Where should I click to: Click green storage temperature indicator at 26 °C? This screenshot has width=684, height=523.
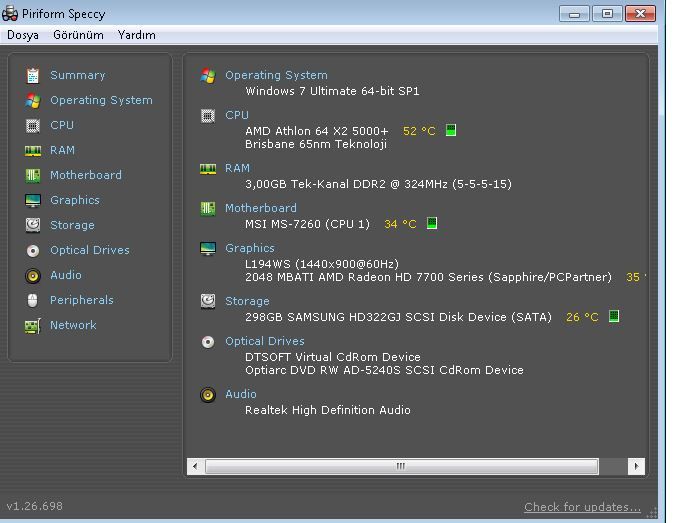pos(614,316)
